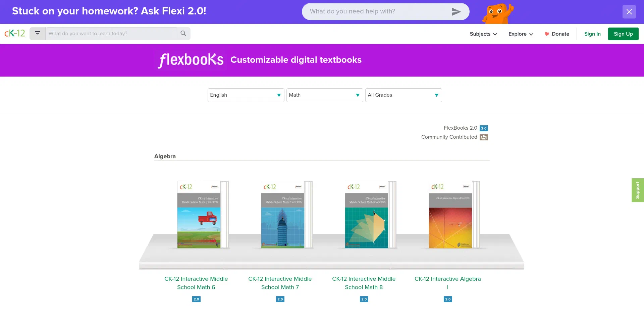Click the CK-12 logo
This screenshot has width=644, height=314.
14,33
